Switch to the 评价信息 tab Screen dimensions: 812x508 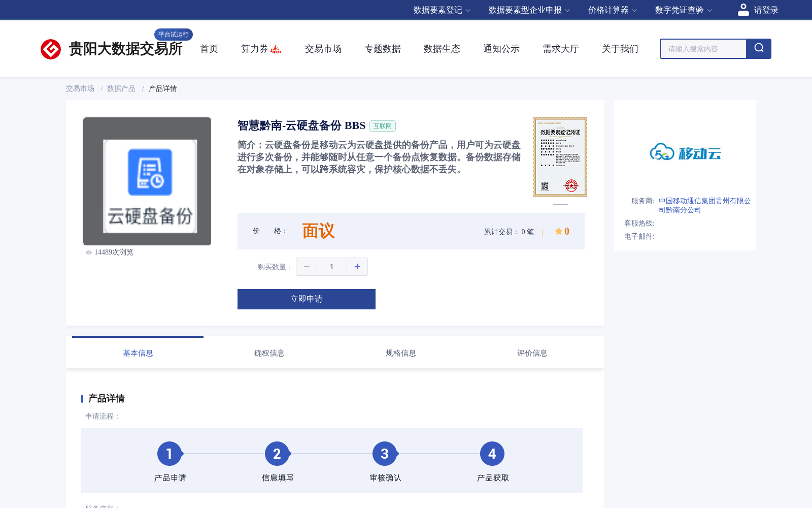532,353
